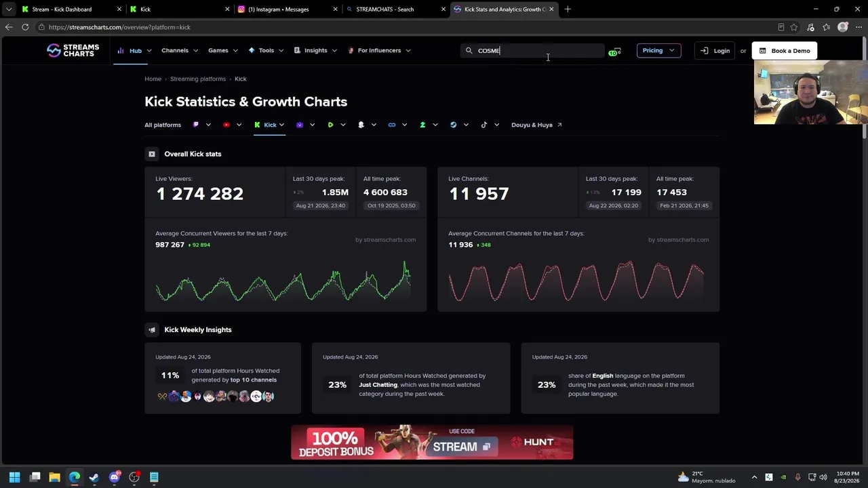
Task: Select the green Z platform icon
Action: (422, 125)
